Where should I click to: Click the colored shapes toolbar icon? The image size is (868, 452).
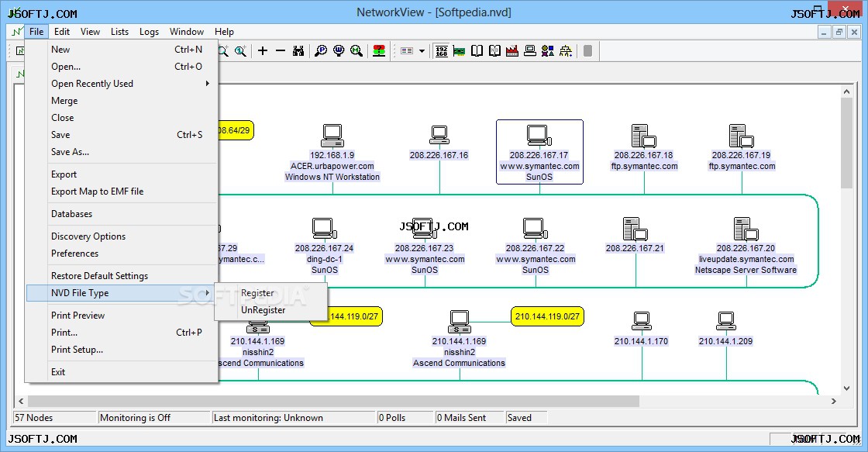(547, 51)
